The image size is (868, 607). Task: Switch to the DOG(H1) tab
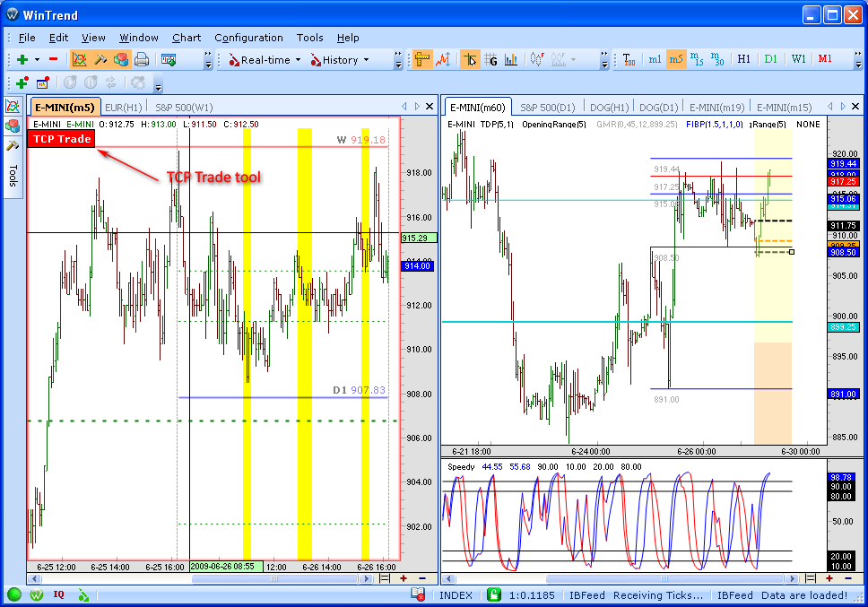(x=609, y=108)
